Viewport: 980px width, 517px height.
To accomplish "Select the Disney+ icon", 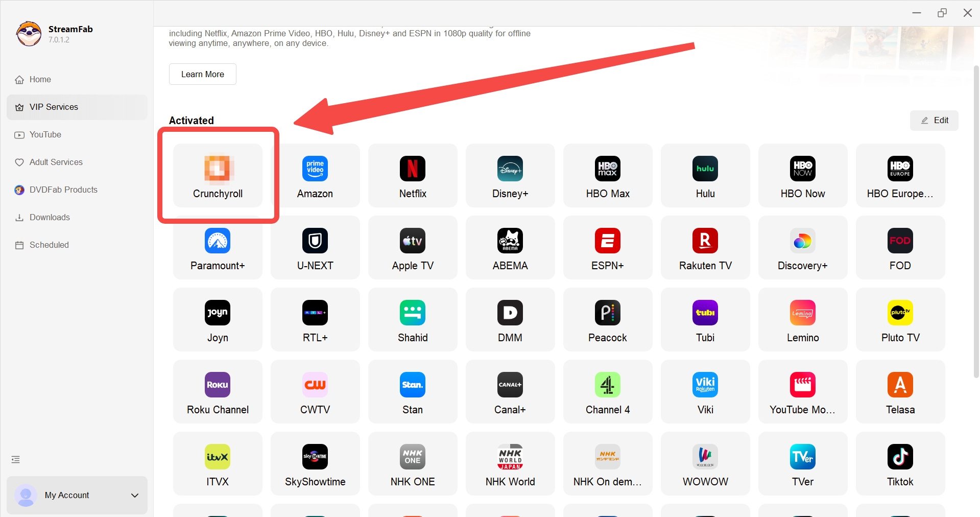I will (510, 176).
